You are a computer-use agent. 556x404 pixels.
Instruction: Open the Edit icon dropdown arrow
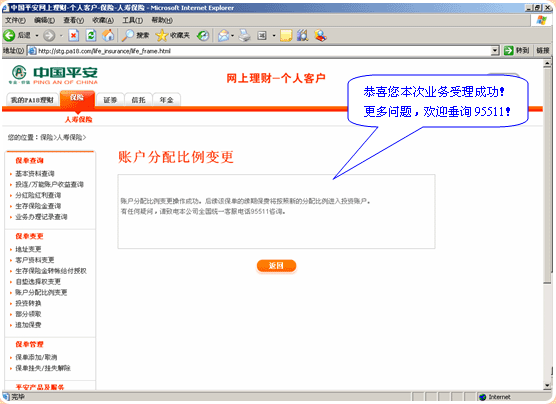pos(274,35)
